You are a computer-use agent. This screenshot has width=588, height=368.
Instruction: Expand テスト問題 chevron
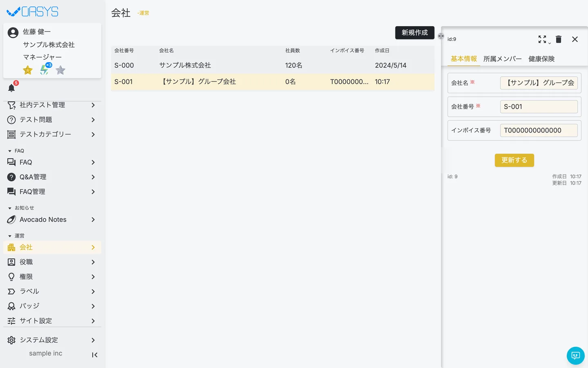click(x=93, y=120)
